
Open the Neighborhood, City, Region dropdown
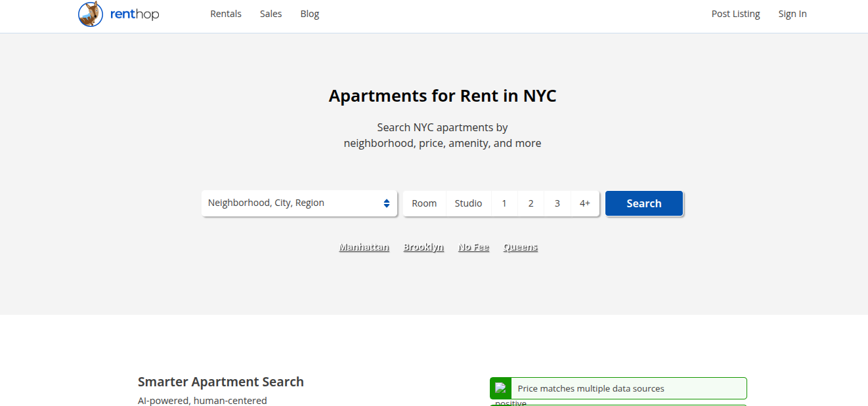coord(299,203)
